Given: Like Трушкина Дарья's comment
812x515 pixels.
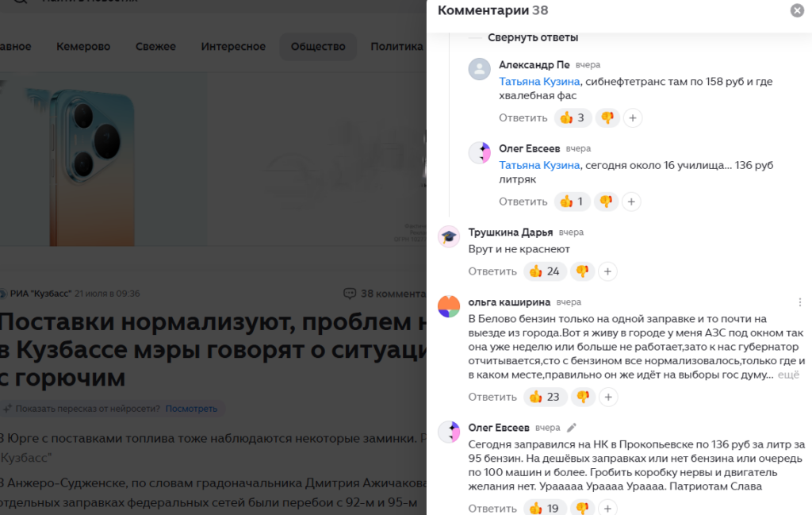Looking at the screenshot, I should pos(545,271).
